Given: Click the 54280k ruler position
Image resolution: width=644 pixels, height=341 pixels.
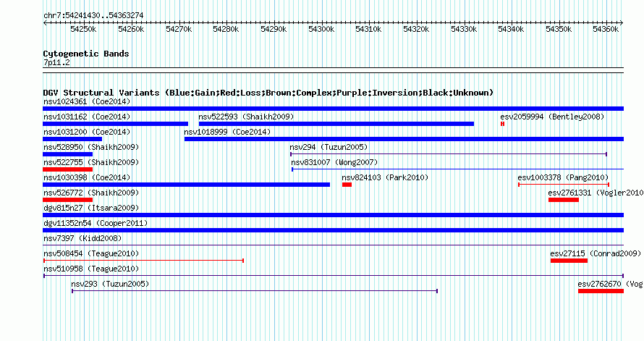Looking at the screenshot, I should (226, 29).
